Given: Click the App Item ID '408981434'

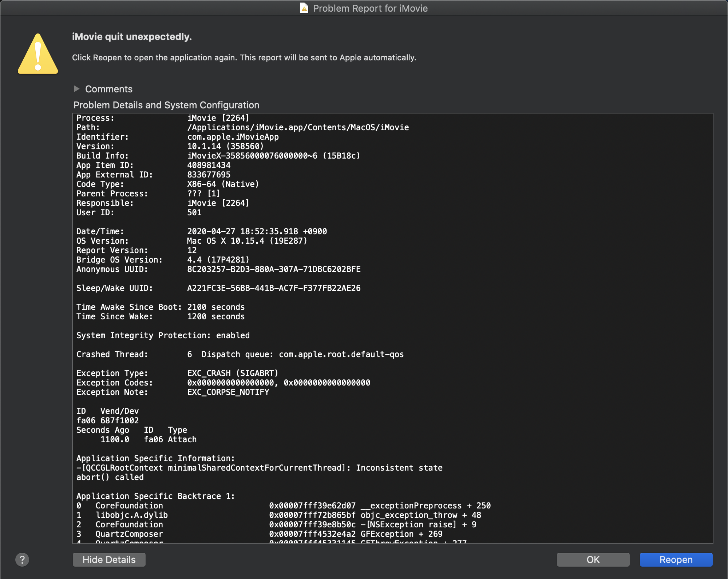Looking at the screenshot, I should [x=209, y=165].
